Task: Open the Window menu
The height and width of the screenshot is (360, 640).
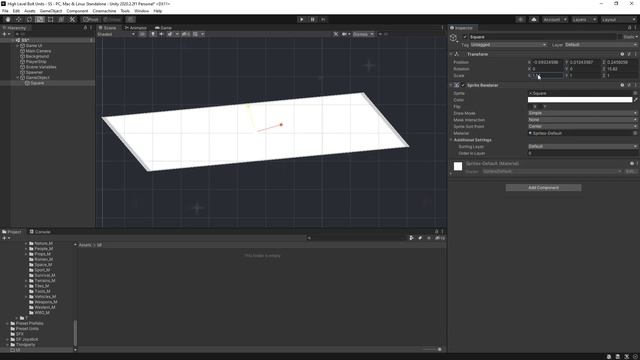Action: [142, 11]
